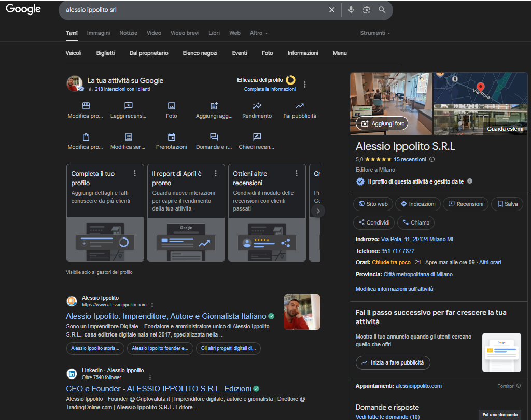Image resolution: width=531 pixels, height=420 pixels.
Task: Start voice search with the microphone icon
Action: point(351,10)
